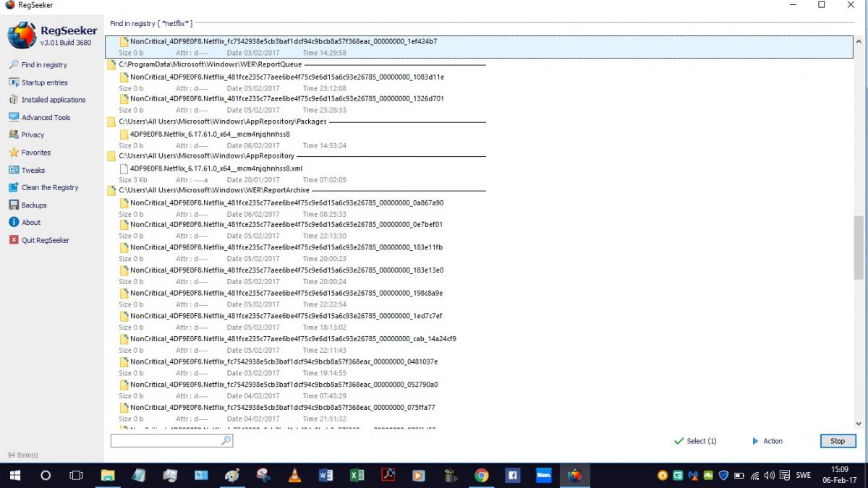Click the Backups disk icon
868x488 pixels.
coord(14,205)
